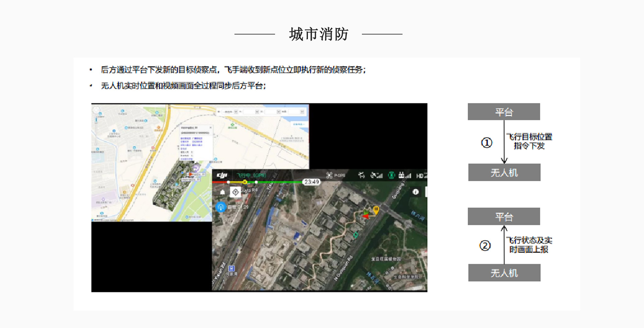The height and width of the screenshot is (328, 644).
Task: Click the yellow H marker on battery bar
Action: 245,182
